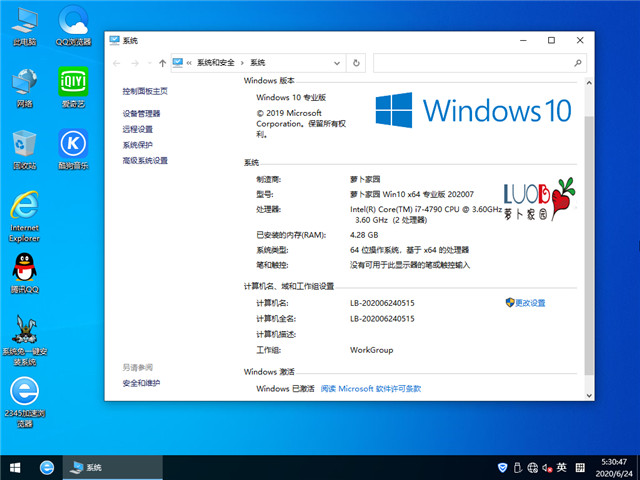
Task: Click 阅读 Microsoft 软件许可条款 link
Action: (371, 388)
